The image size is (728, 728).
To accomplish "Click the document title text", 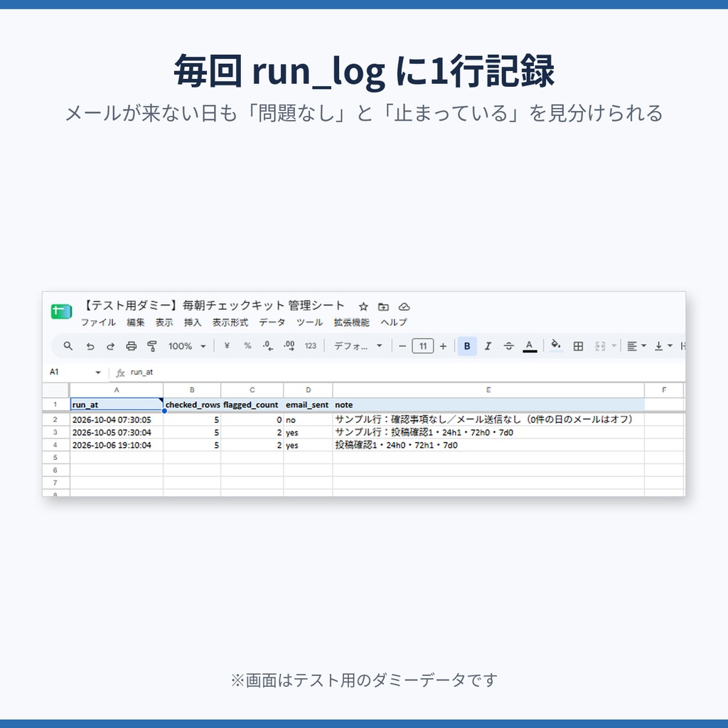I will [213, 306].
